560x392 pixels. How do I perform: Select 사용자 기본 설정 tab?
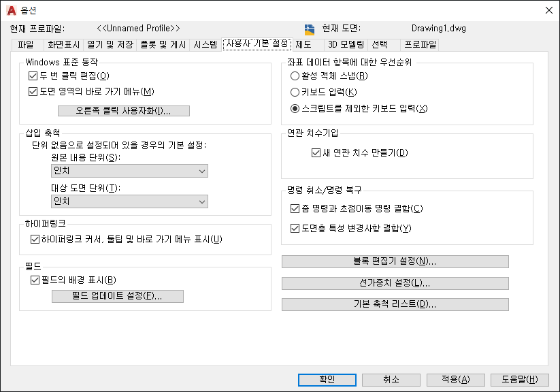(257, 44)
